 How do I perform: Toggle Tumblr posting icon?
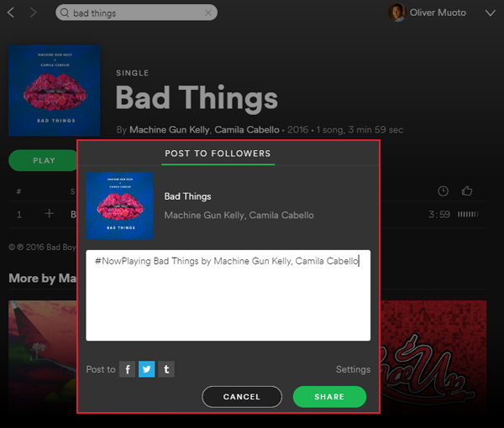click(x=166, y=369)
